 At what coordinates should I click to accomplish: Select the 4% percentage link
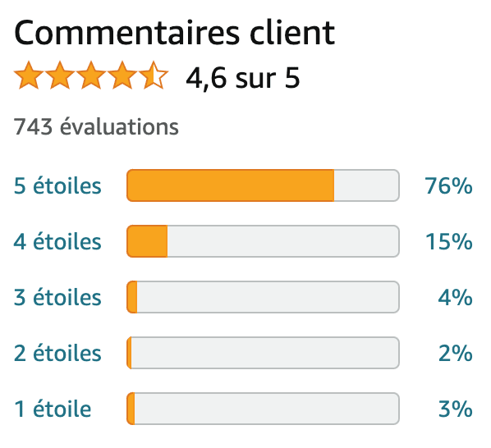click(x=456, y=297)
